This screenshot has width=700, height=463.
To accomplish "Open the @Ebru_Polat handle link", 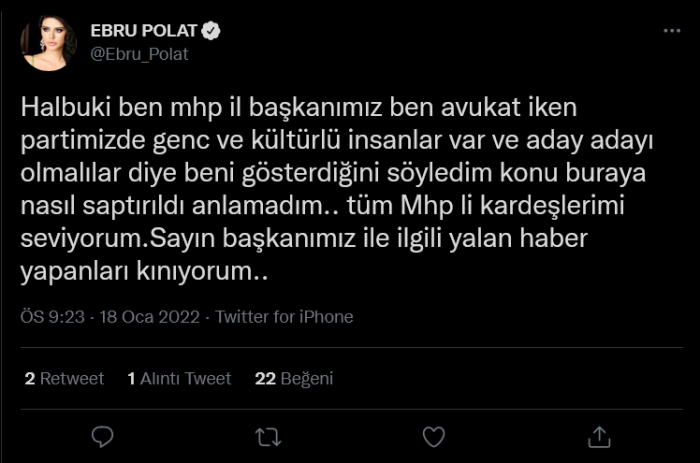I will (x=139, y=54).
